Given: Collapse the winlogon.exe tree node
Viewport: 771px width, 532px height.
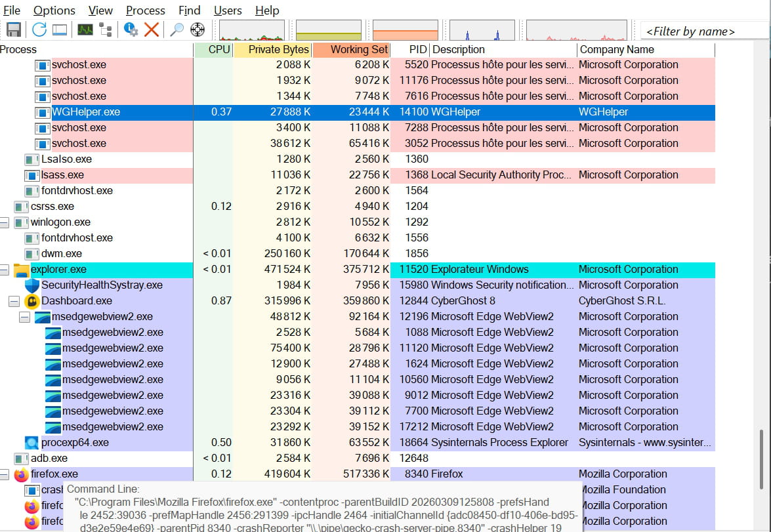Looking at the screenshot, I should pyautogui.click(x=4, y=222).
